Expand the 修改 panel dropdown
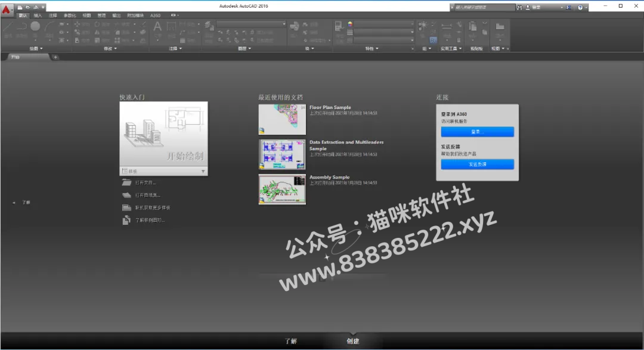Screen dimensions: 644x350 click(x=110, y=48)
